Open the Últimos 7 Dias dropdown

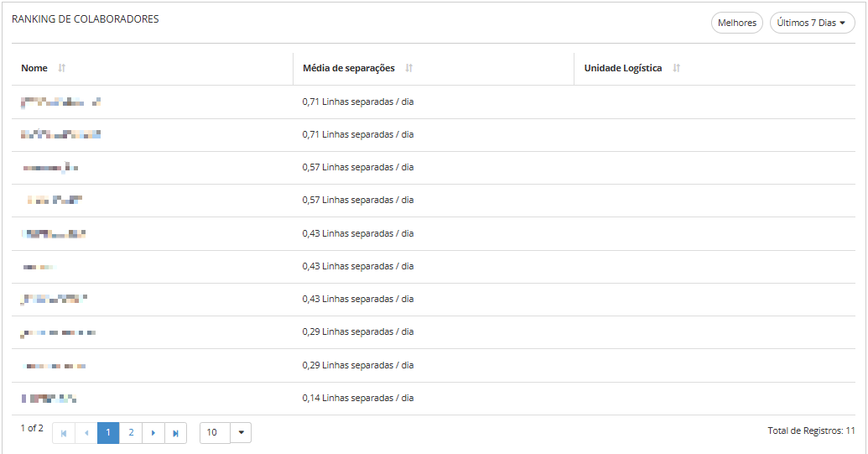pos(812,23)
